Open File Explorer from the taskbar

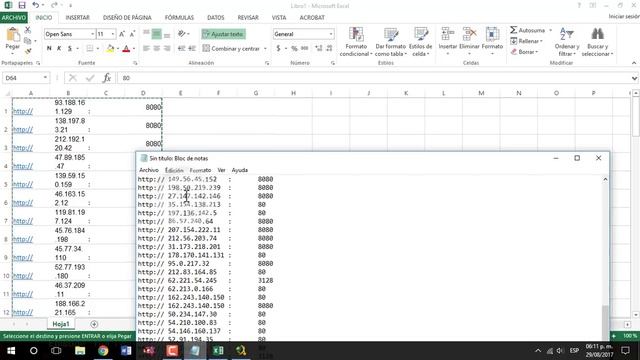tap(80, 351)
